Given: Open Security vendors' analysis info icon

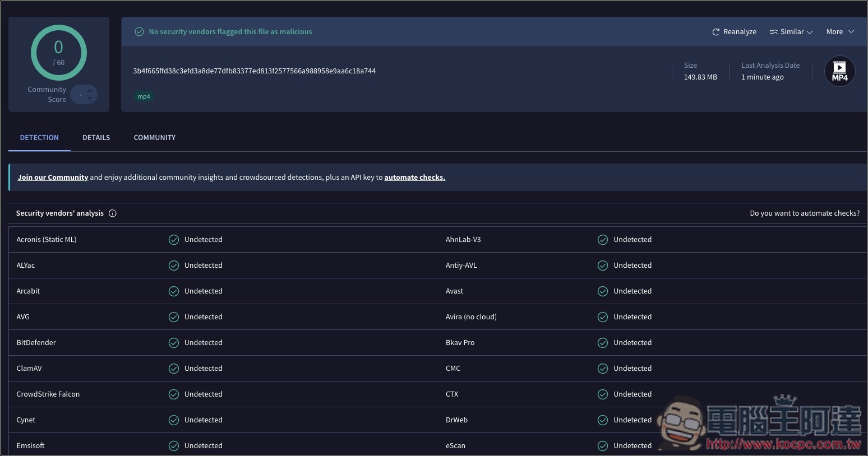Looking at the screenshot, I should point(113,213).
